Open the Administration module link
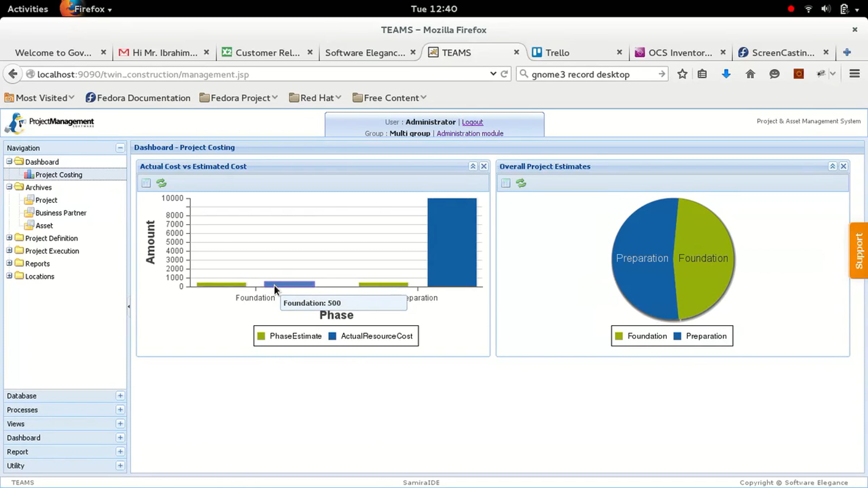The image size is (868, 488). click(470, 133)
